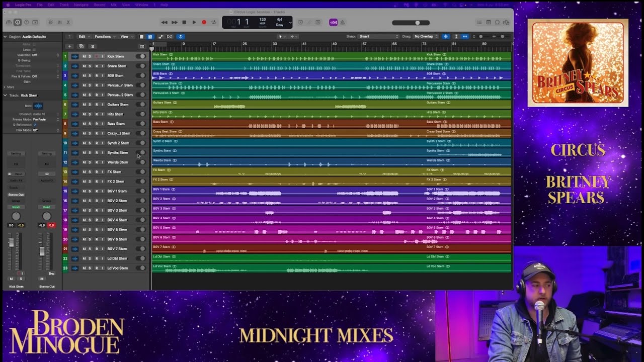Duplicate track icon in track header

point(81,46)
